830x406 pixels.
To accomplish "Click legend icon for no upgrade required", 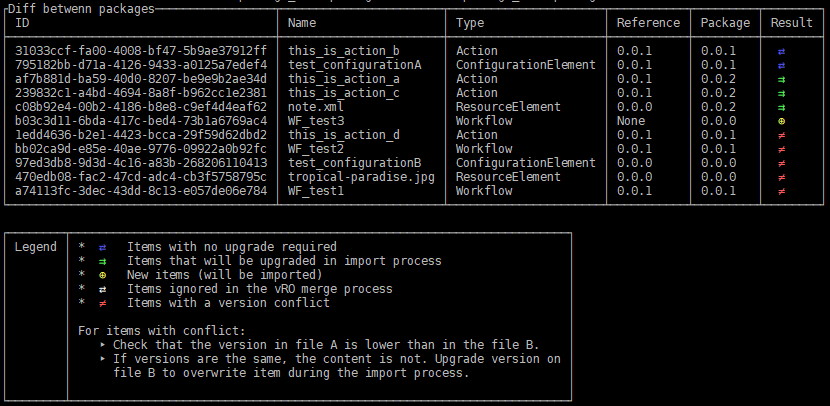I will (102, 247).
